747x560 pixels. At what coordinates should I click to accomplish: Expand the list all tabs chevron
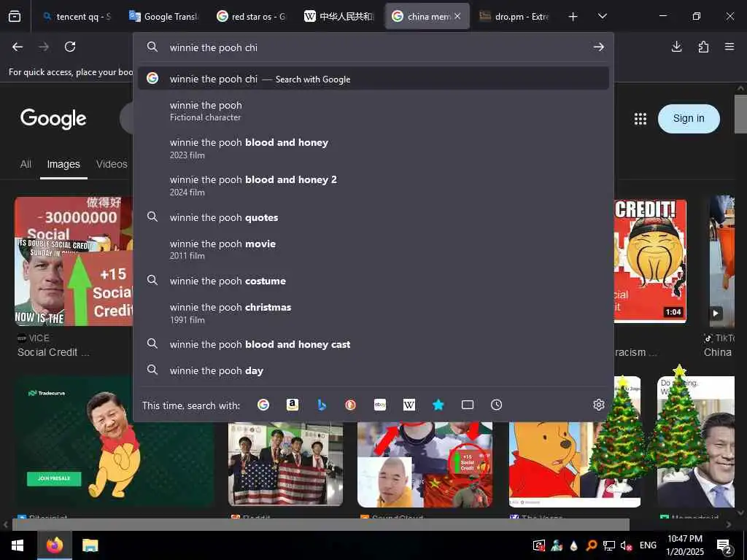pyautogui.click(x=602, y=17)
